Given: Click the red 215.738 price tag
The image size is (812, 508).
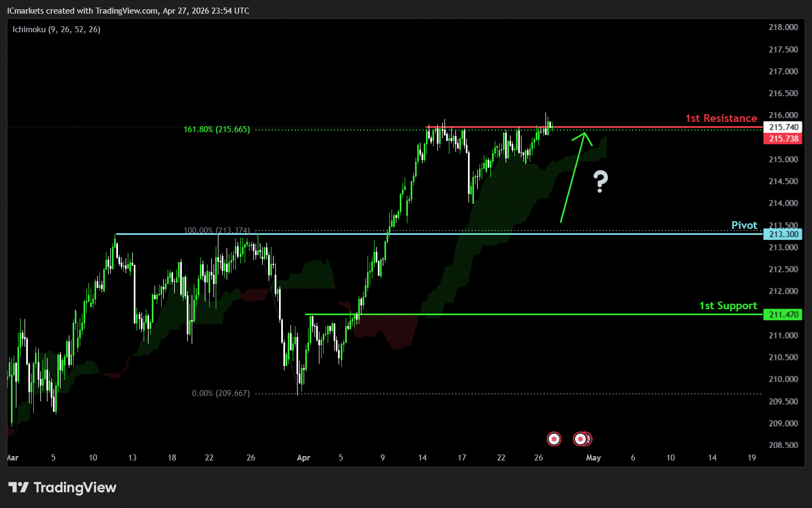Looking at the screenshot, I should pos(784,139).
